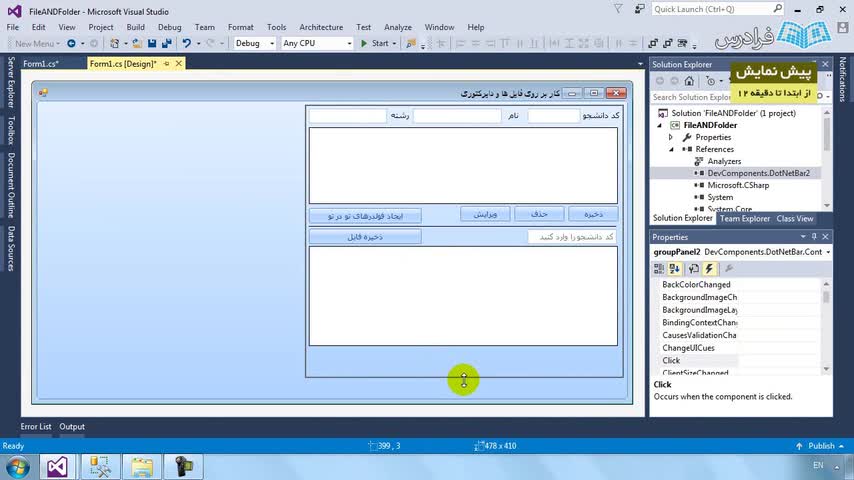Open the Tools menu
Image resolution: width=854 pixels, height=480 pixels.
(x=277, y=27)
